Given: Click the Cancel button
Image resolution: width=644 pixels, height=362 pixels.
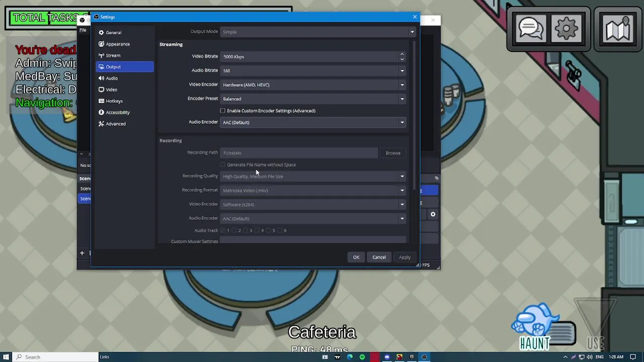Looking at the screenshot, I should click(x=379, y=257).
